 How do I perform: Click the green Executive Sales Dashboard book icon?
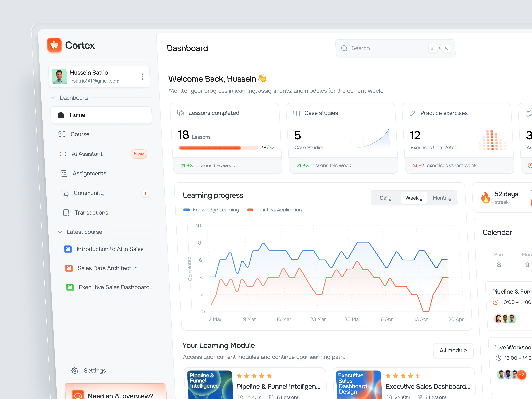(70, 287)
